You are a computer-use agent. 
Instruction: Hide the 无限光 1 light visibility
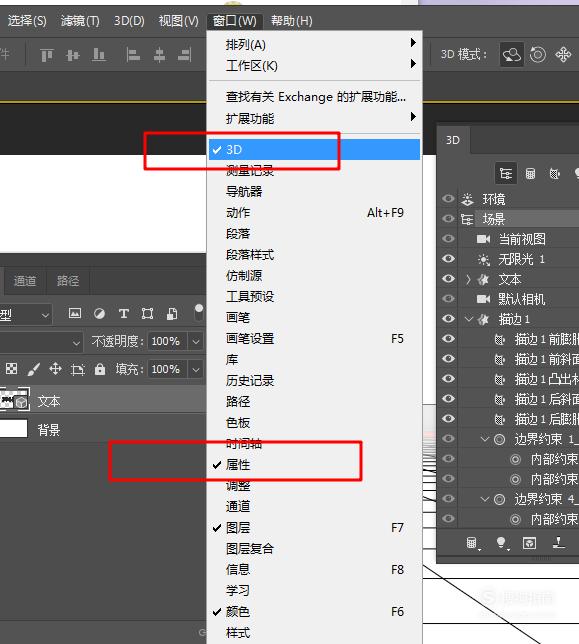coord(448,258)
